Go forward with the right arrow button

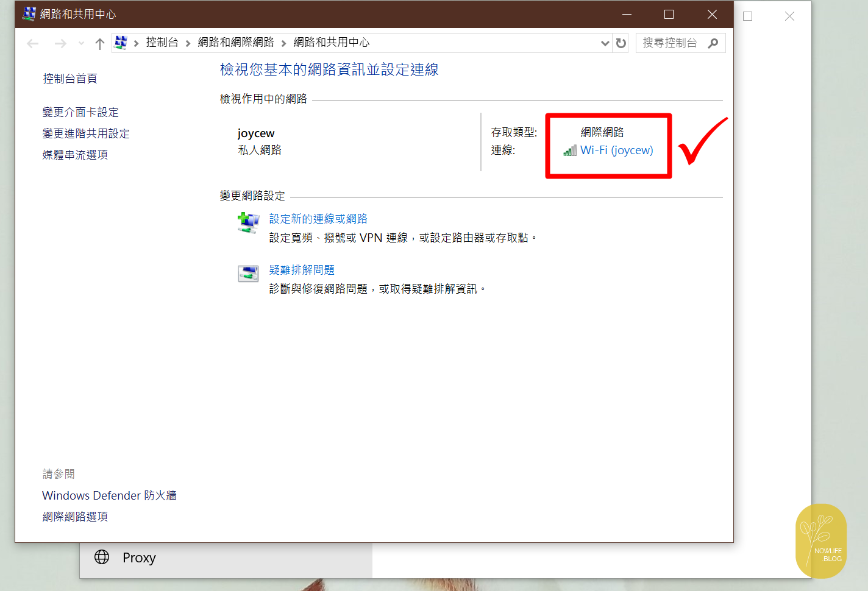click(60, 43)
